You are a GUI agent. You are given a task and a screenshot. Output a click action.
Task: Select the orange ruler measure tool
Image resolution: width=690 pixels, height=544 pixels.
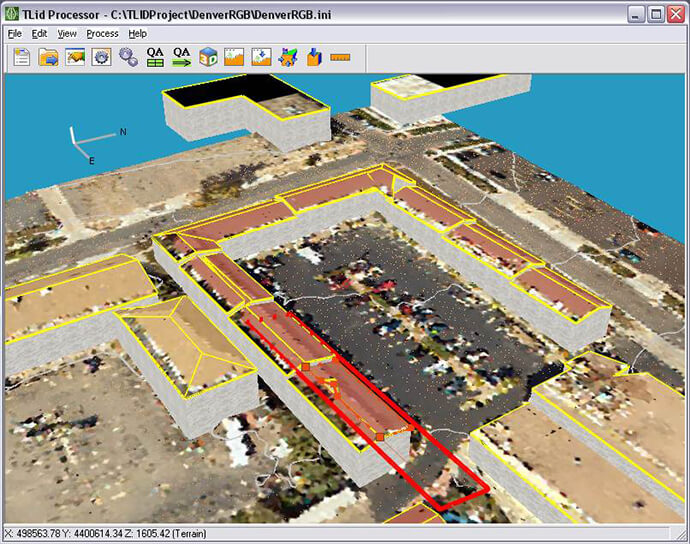pyautogui.click(x=340, y=58)
